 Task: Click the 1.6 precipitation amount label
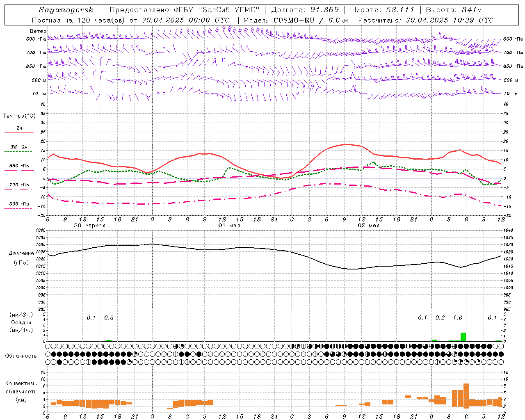[x=457, y=317]
